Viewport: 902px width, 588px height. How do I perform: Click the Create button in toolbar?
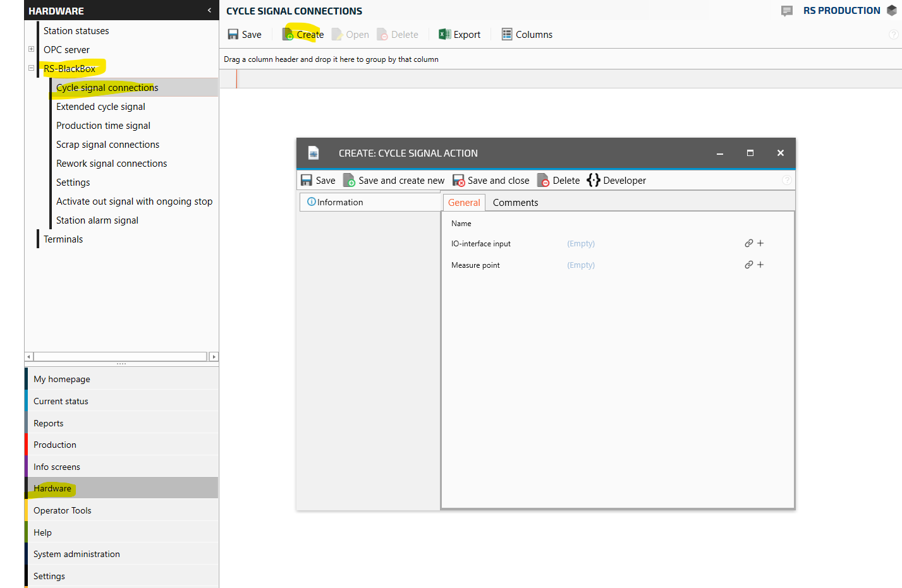[303, 35]
